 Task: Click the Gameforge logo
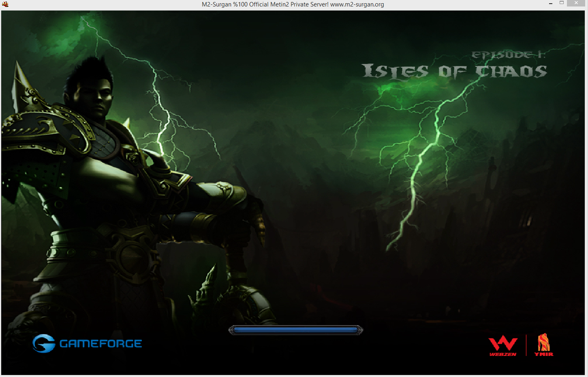[x=87, y=343]
